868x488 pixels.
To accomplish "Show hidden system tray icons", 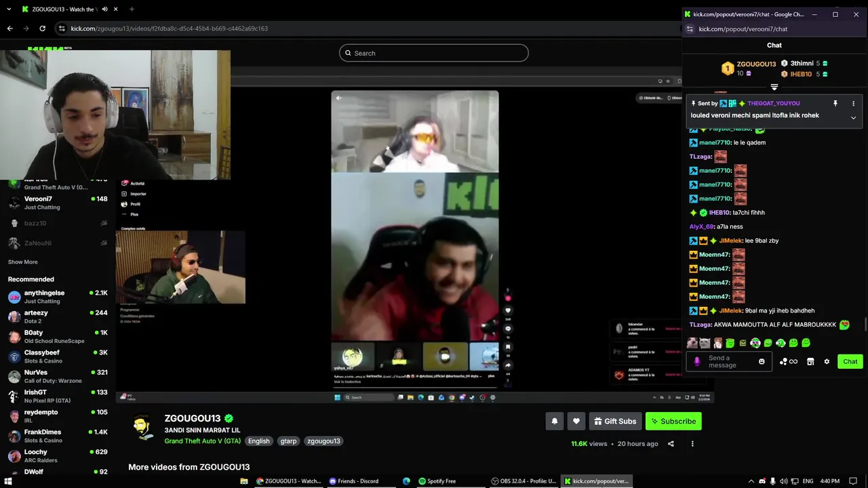I will tap(751, 481).
